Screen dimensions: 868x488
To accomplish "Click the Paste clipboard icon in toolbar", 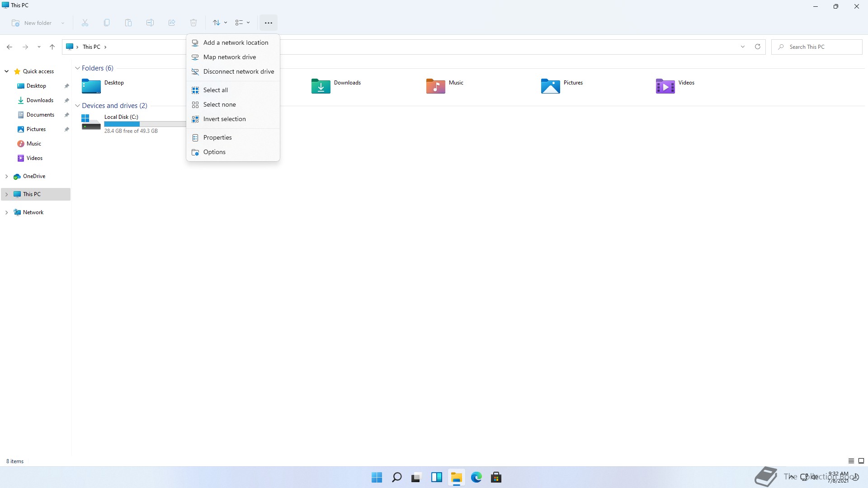I will pos(128,23).
